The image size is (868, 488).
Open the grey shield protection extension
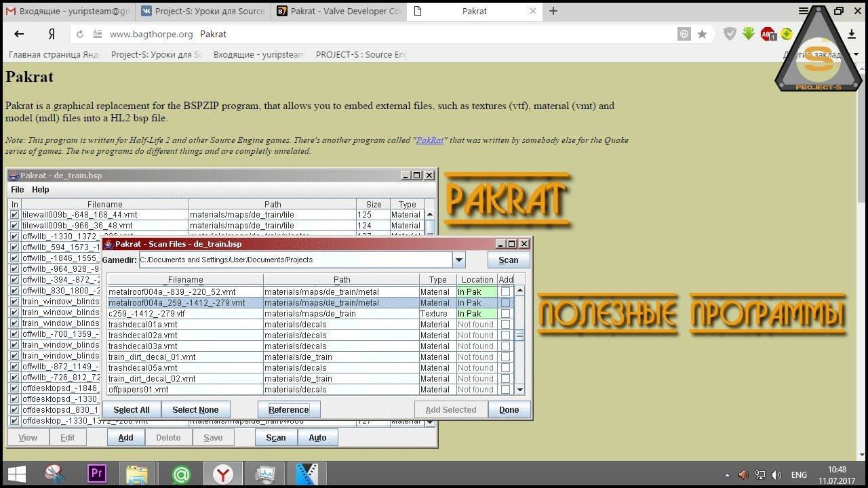[x=730, y=34]
